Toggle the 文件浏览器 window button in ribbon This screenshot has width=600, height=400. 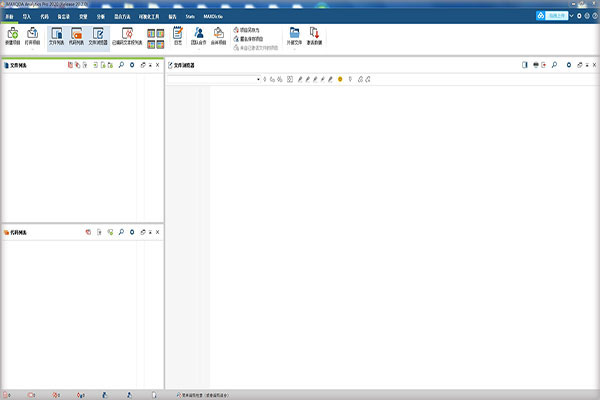(x=98, y=36)
